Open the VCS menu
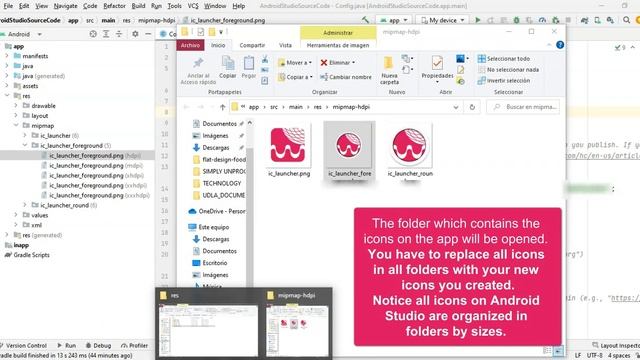Viewport: 640px width, 360px height. click(193, 6)
